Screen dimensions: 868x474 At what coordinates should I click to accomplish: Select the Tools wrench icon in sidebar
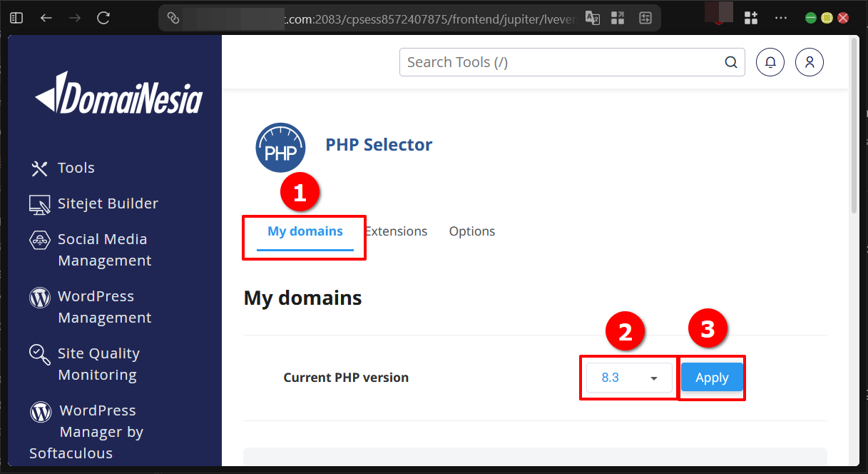pos(39,167)
